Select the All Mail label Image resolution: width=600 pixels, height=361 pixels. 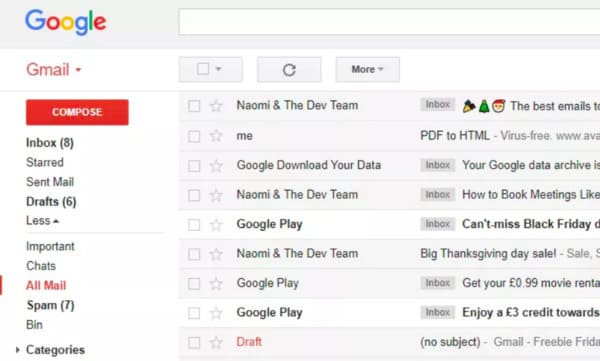(x=46, y=285)
